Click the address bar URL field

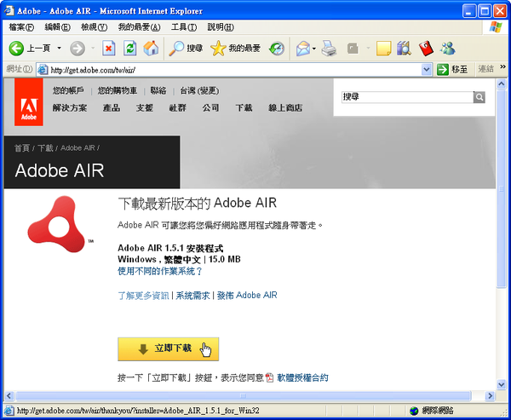235,70
